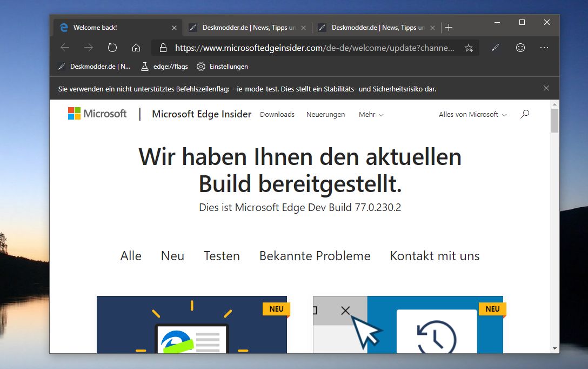Click the build version text 77.0.230.2

coord(378,207)
